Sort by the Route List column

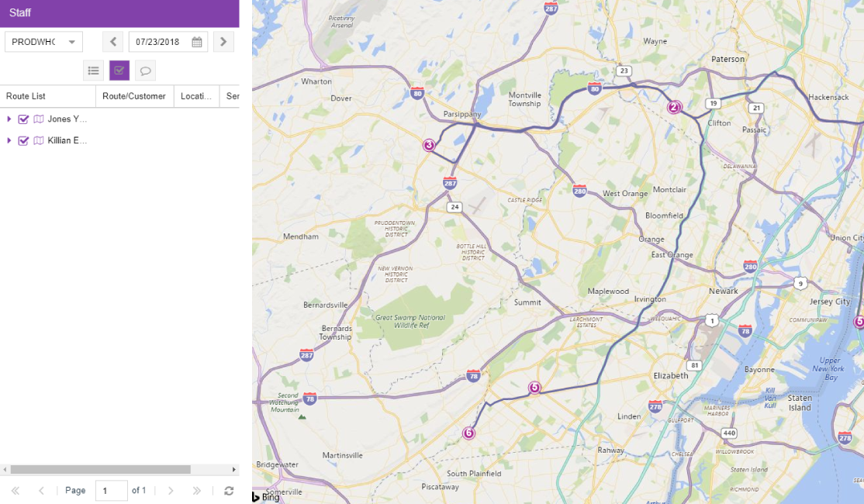tap(48, 96)
